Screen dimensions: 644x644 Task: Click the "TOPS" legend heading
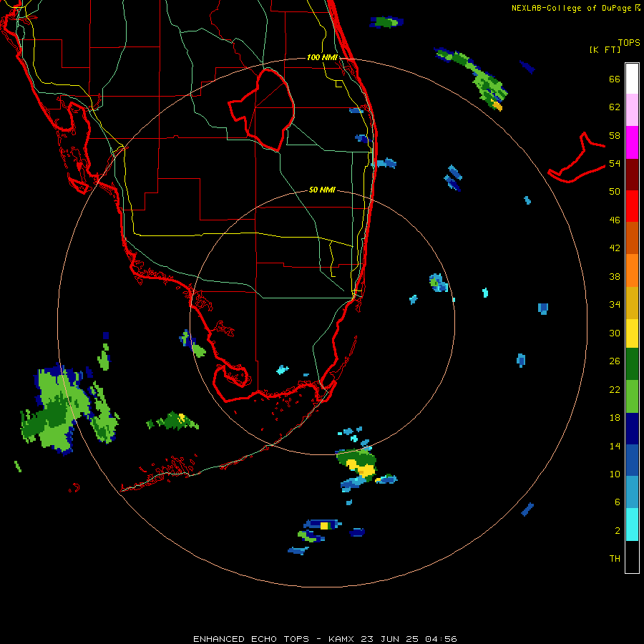[x=629, y=43]
